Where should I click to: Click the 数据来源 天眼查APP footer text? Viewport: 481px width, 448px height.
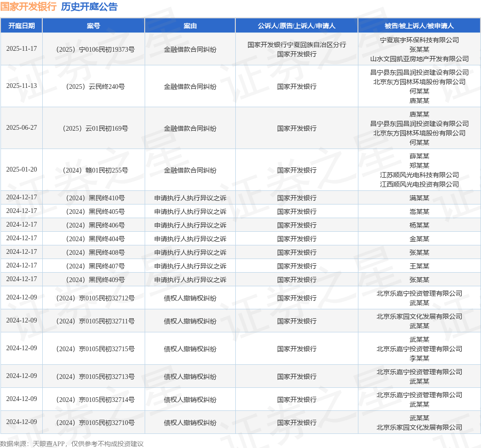click(x=71, y=443)
